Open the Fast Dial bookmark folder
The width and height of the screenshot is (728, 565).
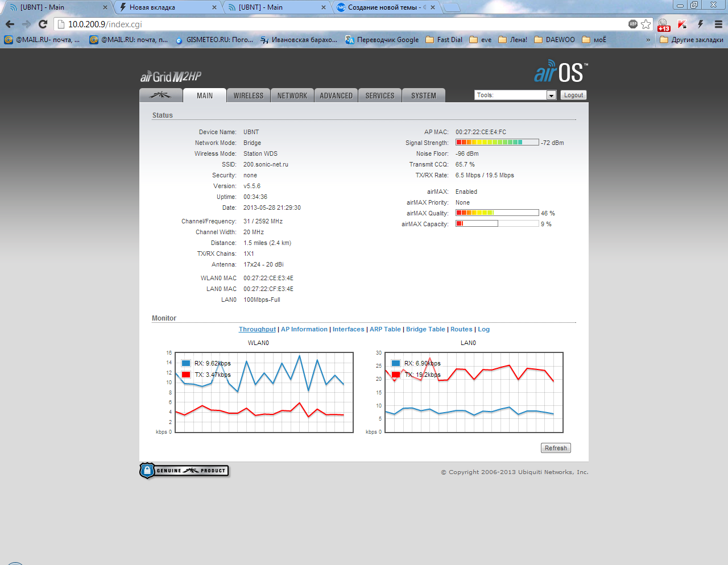point(444,40)
